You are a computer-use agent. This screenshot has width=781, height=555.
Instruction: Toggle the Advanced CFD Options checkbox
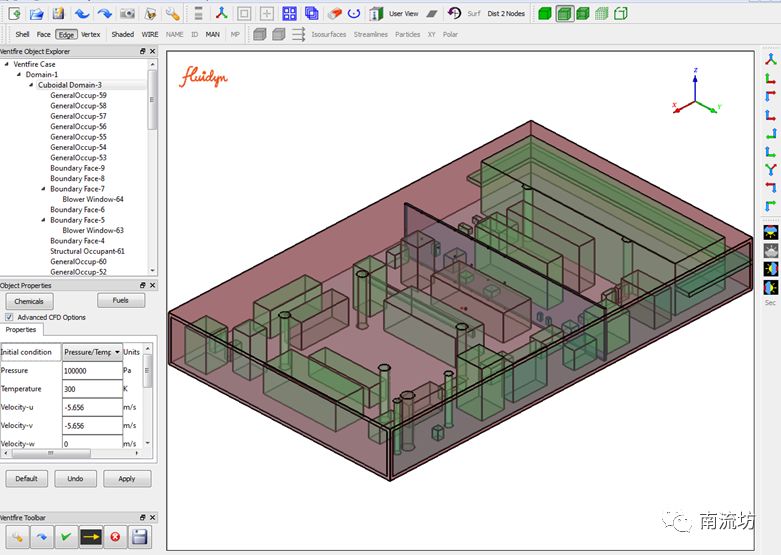tap(10, 317)
